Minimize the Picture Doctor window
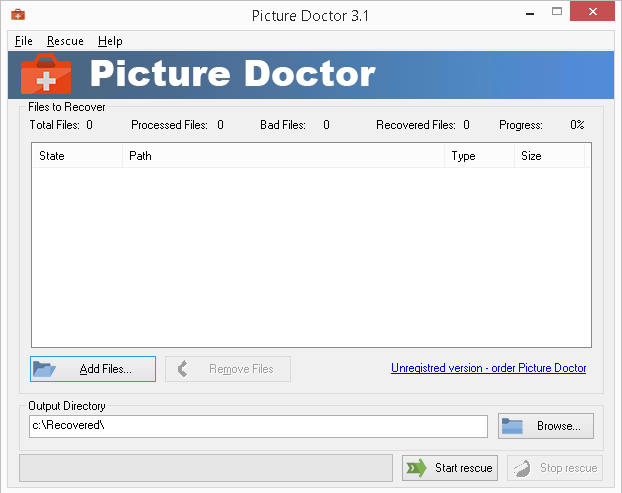The image size is (622, 493). click(x=530, y=14)
